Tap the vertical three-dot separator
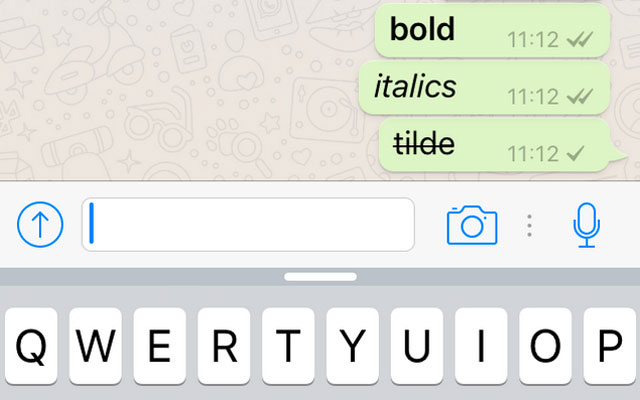This screenshot has width=640, height=400. pos(529,226)
